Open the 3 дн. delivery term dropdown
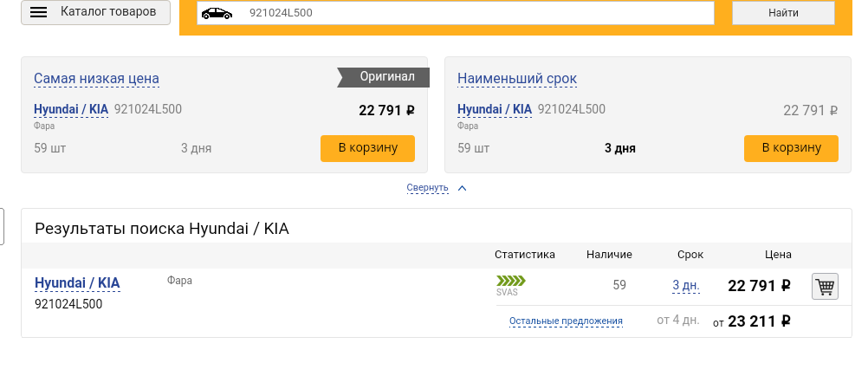This screenshot has width=868, height=389. pos(685,286)
